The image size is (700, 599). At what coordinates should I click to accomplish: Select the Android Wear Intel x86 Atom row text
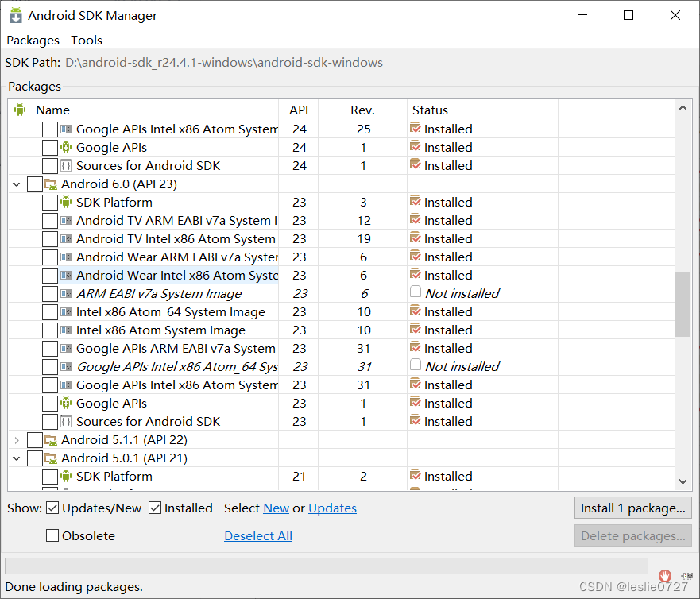coord(177,275)
